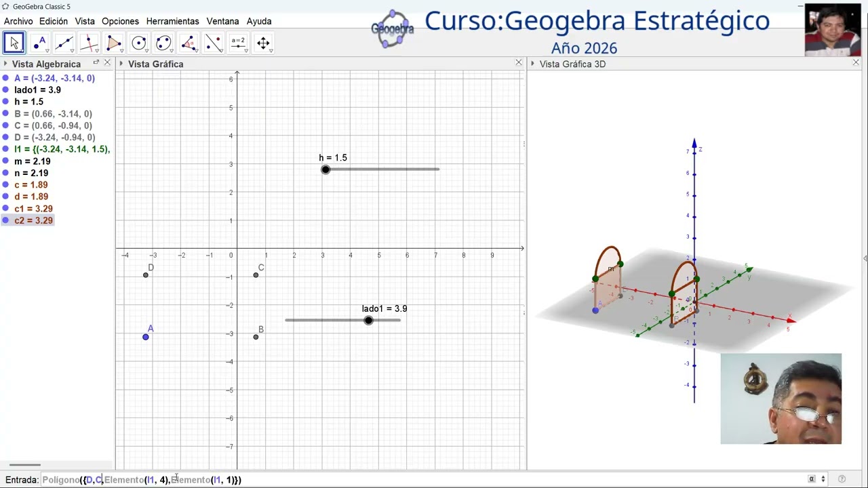
Task: Undock Vista Algebraica into separate window
Action: coord(96,63)
